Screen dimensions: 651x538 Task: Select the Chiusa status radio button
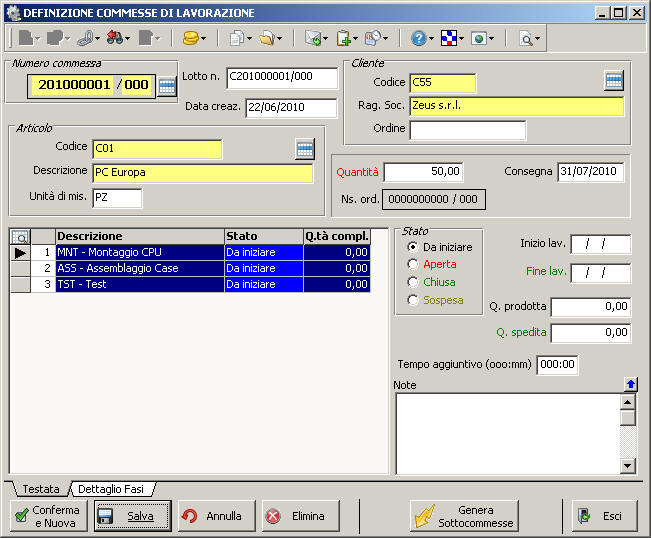tap(413, 282)
